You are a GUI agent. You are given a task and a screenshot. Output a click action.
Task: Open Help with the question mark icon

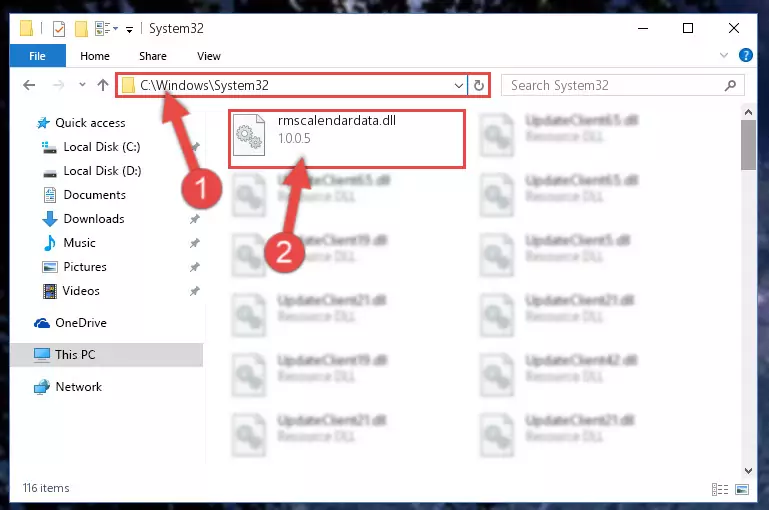[745, 55]
